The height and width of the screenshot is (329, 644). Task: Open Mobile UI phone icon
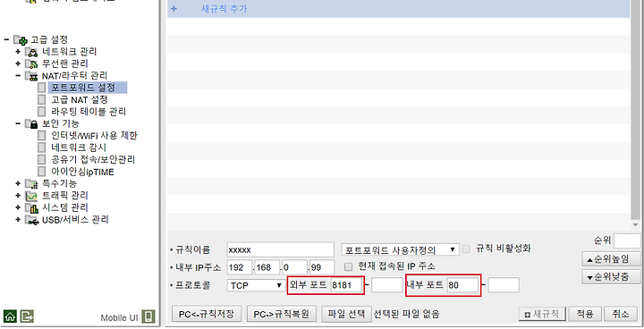148,316
